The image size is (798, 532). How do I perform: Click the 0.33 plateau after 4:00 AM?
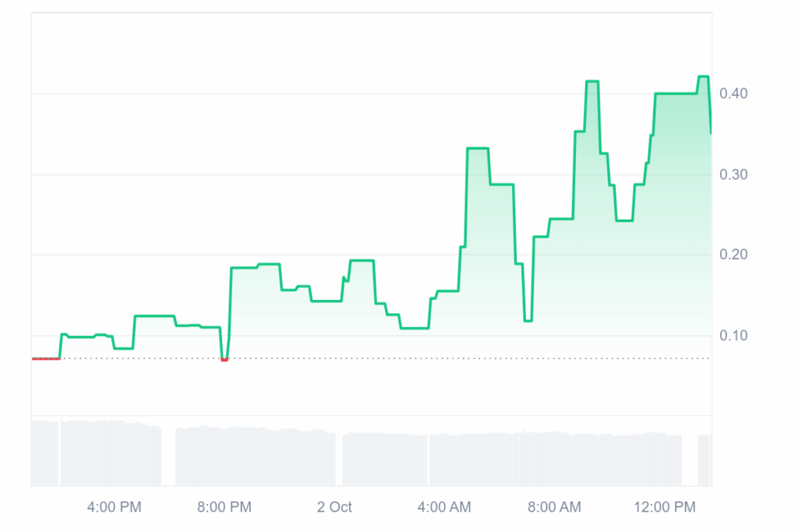tap(477, 148)
